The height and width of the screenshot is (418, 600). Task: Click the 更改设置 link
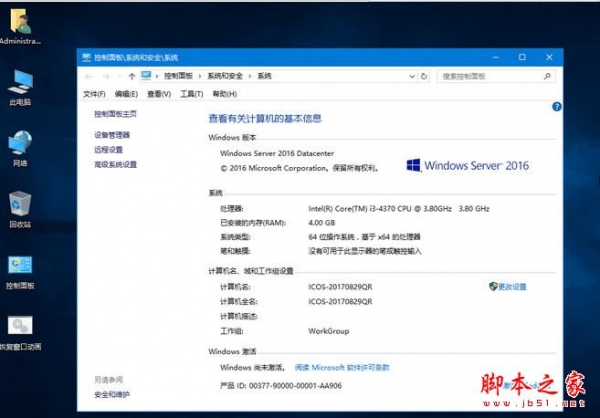[x=512, y=287]
